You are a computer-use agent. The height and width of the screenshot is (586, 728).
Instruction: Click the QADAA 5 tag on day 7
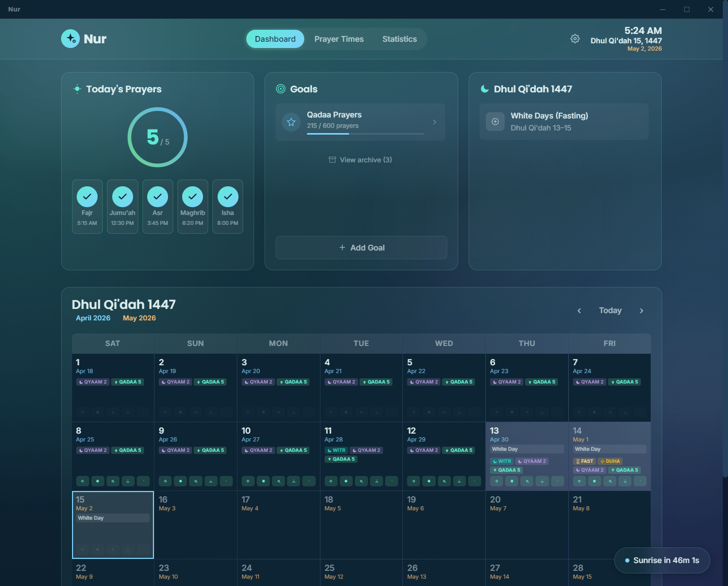click(x=625, y=382)
